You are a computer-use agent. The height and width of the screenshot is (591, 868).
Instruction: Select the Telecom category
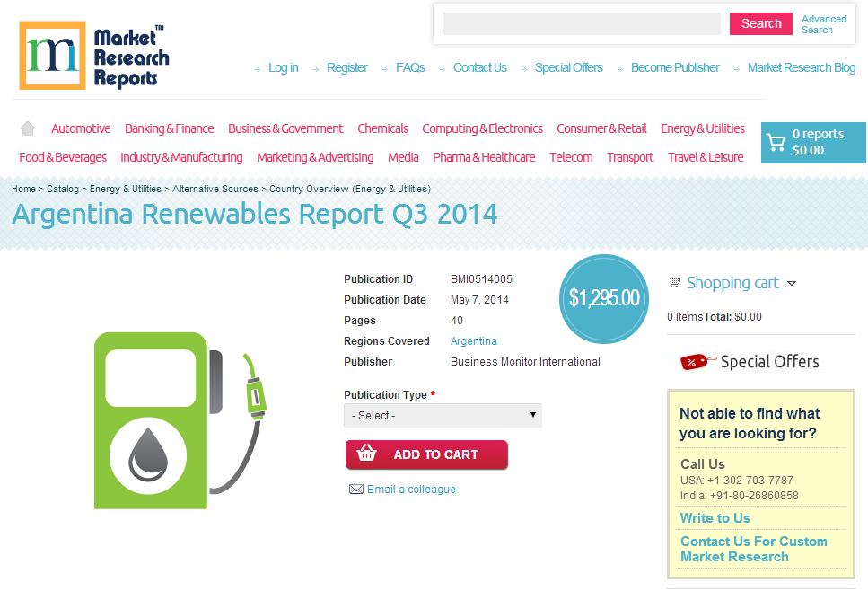point(571,157)
